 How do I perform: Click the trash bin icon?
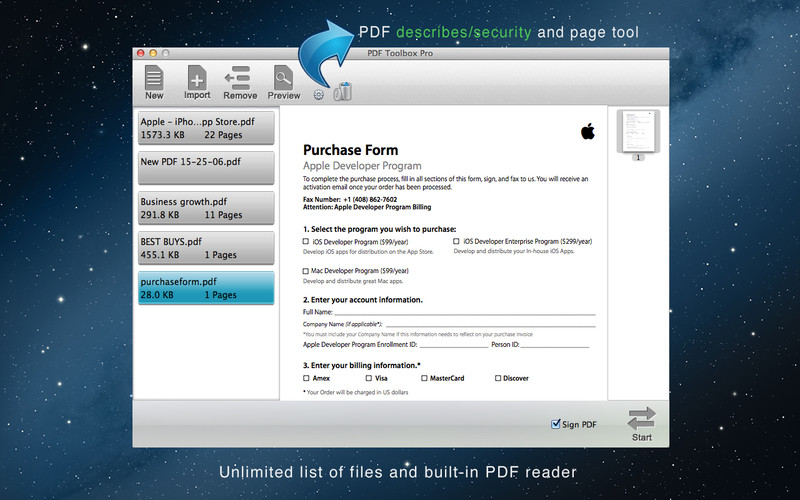click(x=343, y=91)
